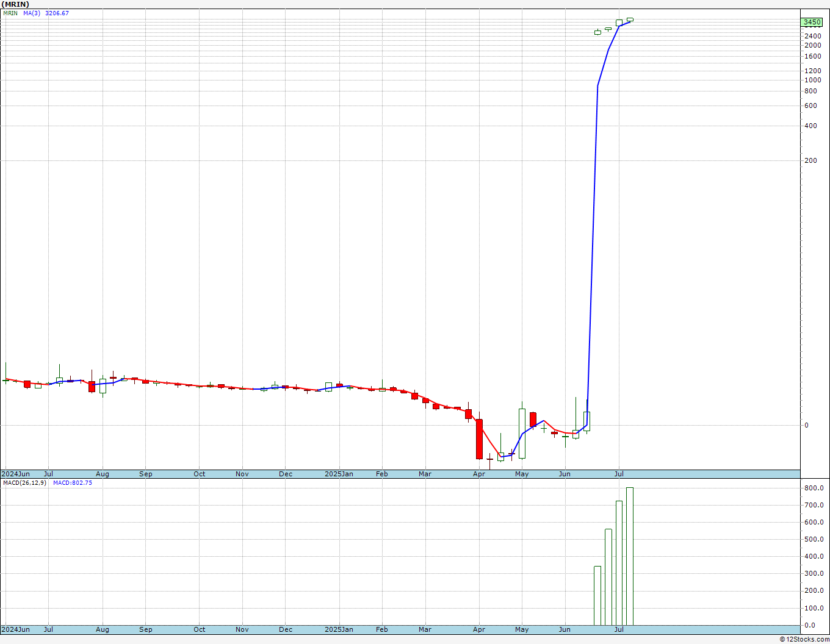Viewport: 830px width, 644px height.
Task: Click the 600 price axis label
Action: [x=810, y=106]
